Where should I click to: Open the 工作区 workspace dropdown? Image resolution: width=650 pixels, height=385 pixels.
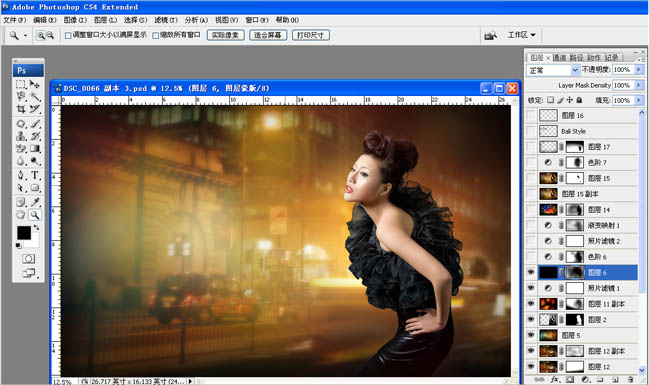(x=521, y=35)
